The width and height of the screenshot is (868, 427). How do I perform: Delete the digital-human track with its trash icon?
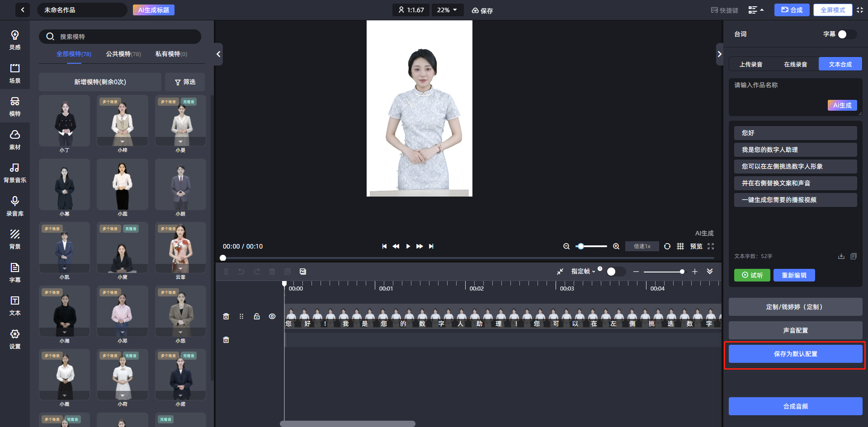pos(226,316)
